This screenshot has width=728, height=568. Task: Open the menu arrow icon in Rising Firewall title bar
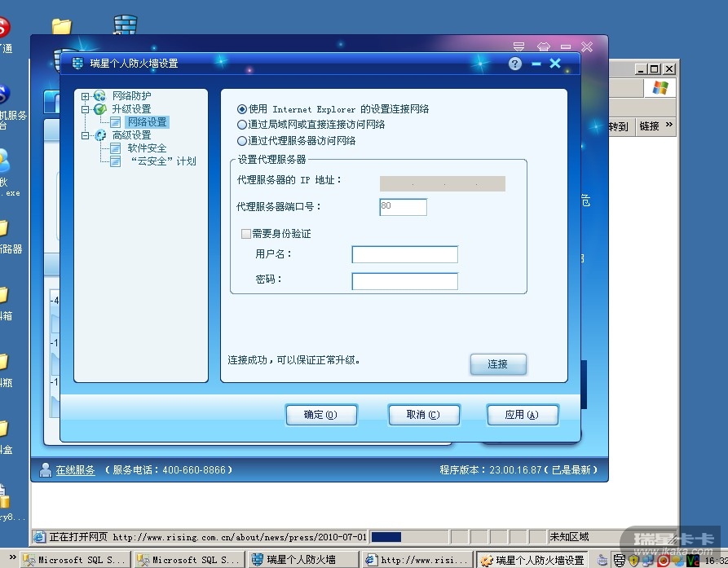518,47
